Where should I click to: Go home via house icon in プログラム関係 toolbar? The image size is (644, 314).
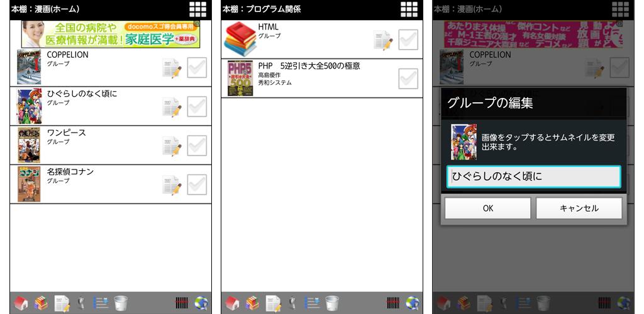233,303
